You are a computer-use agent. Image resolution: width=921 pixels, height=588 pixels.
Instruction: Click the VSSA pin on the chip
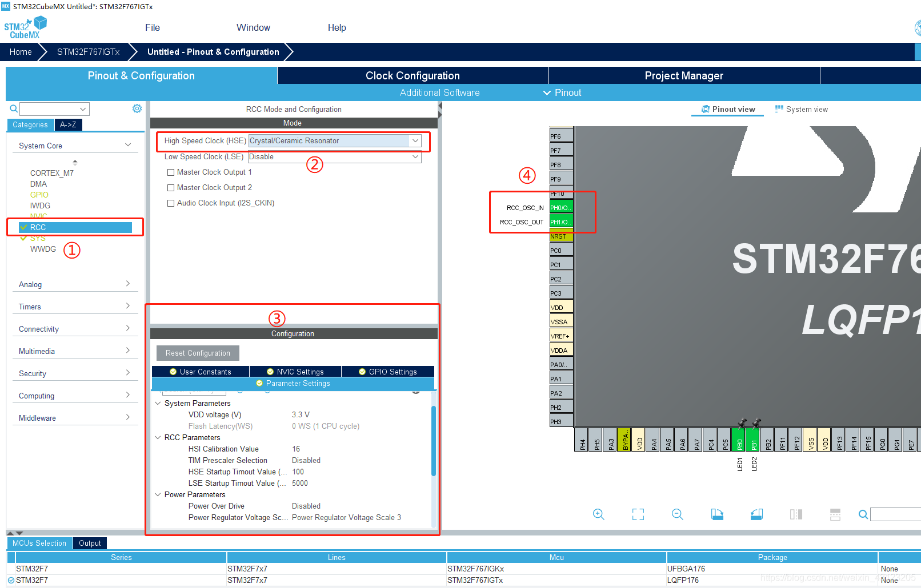pos(561,321)
